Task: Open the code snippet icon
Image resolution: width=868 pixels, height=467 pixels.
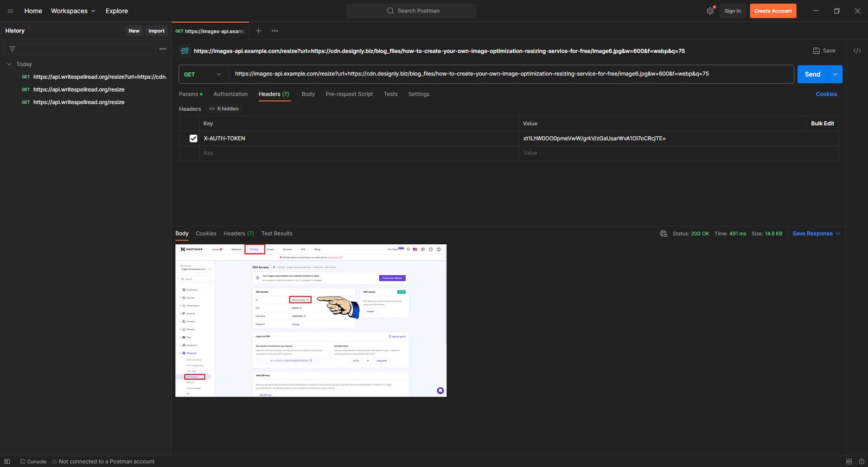Action: (857, 51)
